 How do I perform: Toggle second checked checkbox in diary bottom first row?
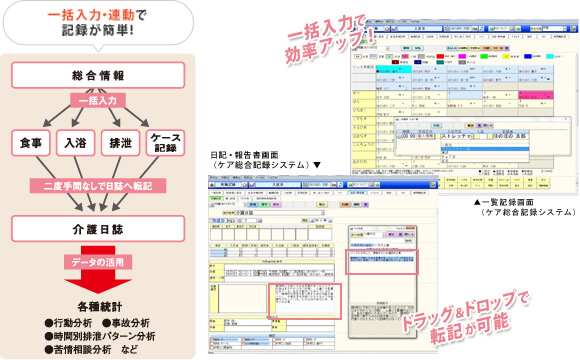243,340
